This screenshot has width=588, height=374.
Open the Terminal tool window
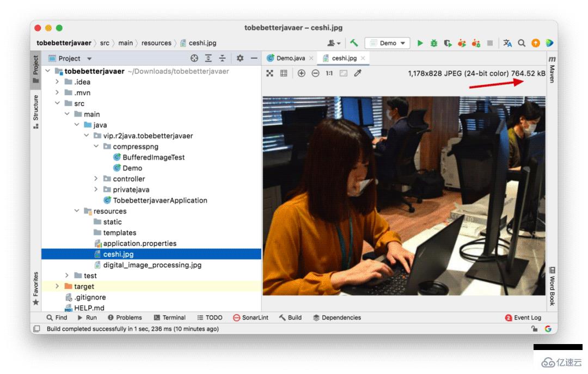(x=169, y=317)
